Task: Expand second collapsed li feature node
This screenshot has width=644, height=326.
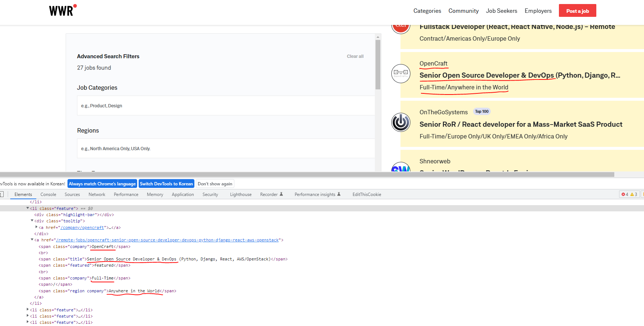Action: (x=28, y=316)
